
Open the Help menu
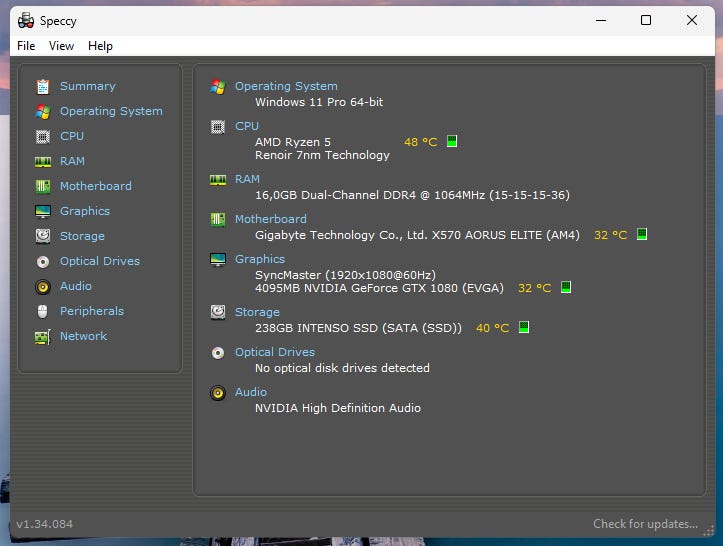tap(100, 46)
